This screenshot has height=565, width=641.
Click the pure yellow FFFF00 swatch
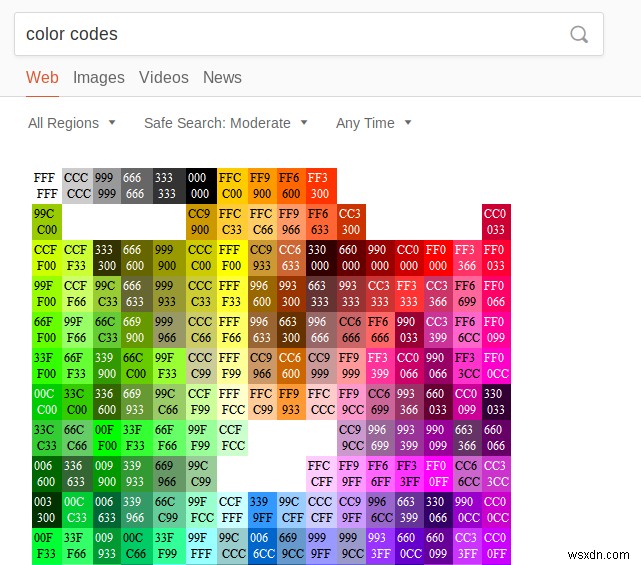pyautogui.click(x=232, y=258)
